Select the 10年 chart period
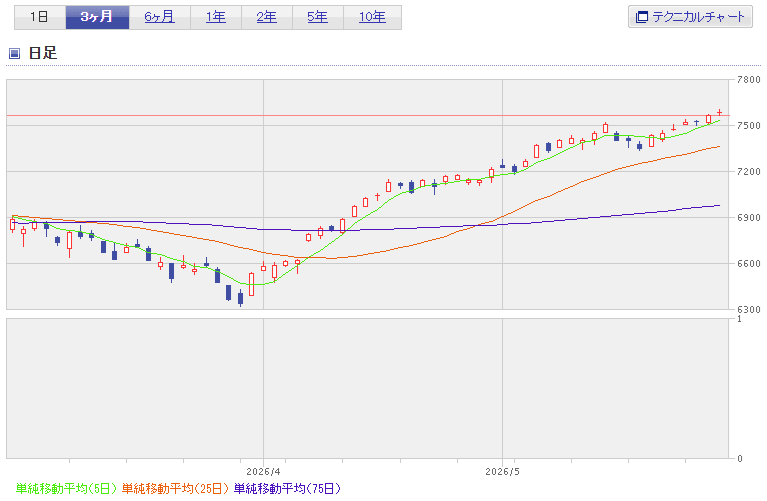 [372, 17]
